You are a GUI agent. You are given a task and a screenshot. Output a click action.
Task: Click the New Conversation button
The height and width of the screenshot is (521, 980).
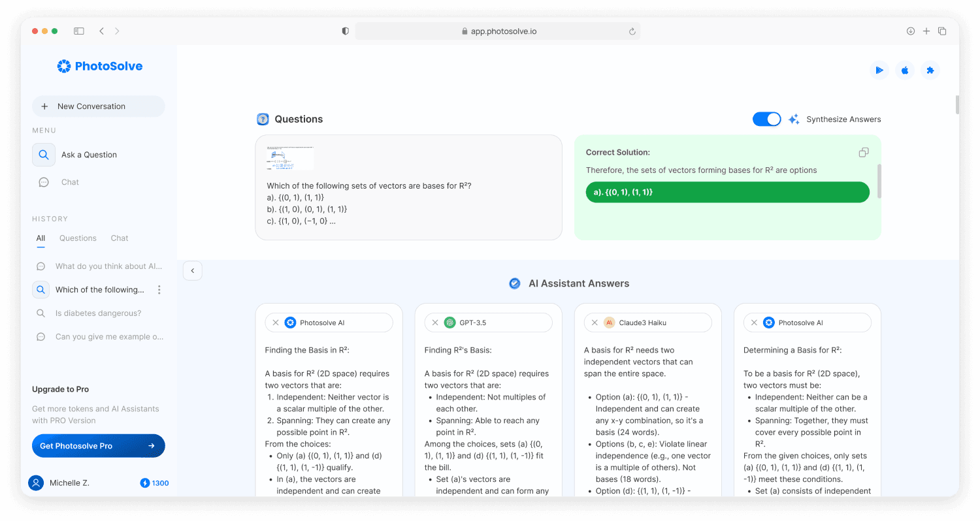99,106
